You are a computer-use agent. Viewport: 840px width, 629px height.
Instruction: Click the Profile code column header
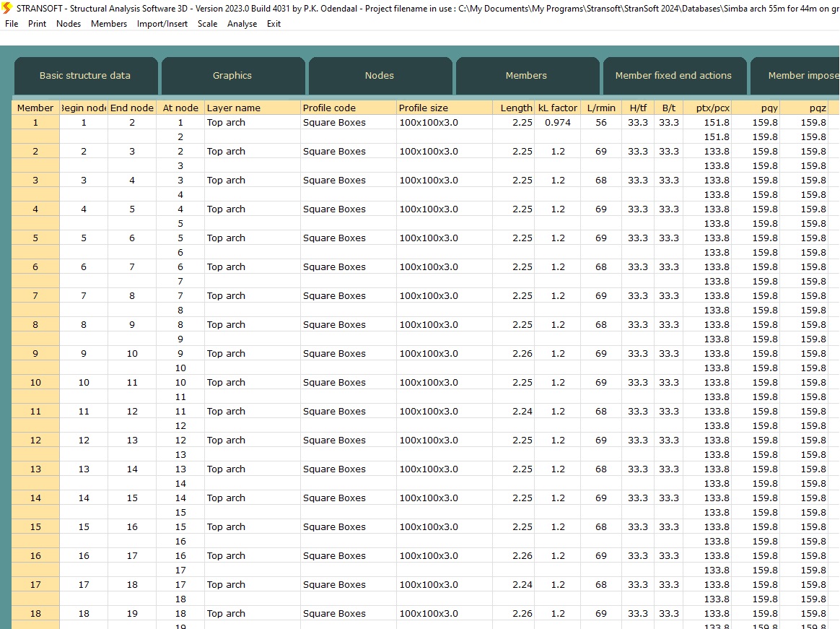pyautogui.click(x=349, y=108)
